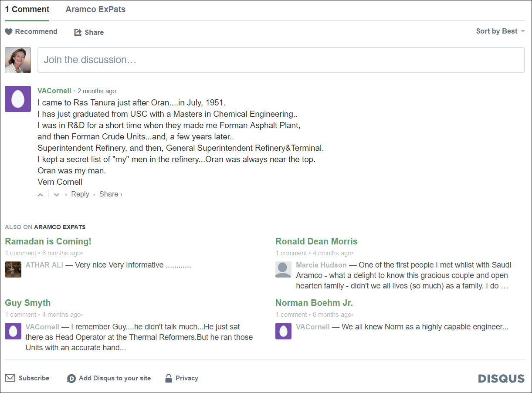Click the share arrow icon in the top bar
Screen dimensions: 532x393
coord(78,32)
